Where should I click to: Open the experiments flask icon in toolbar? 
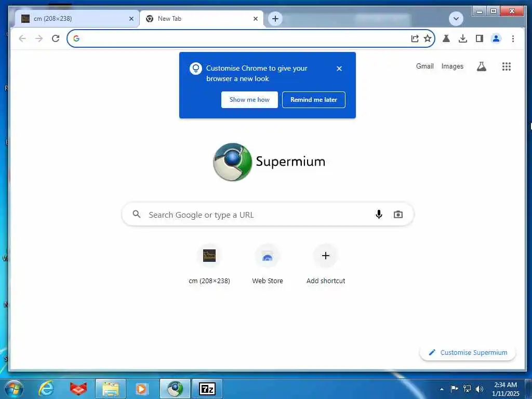click(x=446, y=38)
